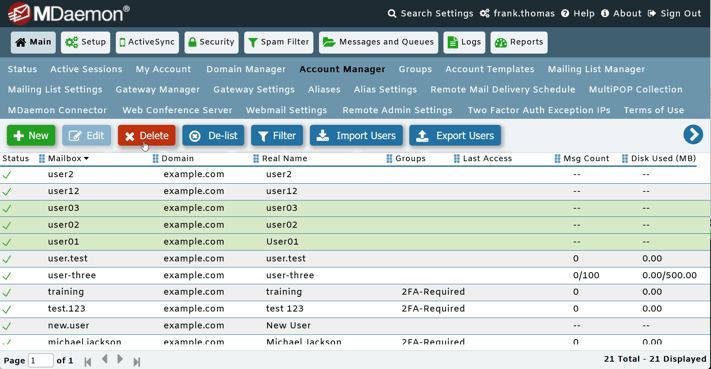
Task: Click Import Users
Action: click(356, 136)
